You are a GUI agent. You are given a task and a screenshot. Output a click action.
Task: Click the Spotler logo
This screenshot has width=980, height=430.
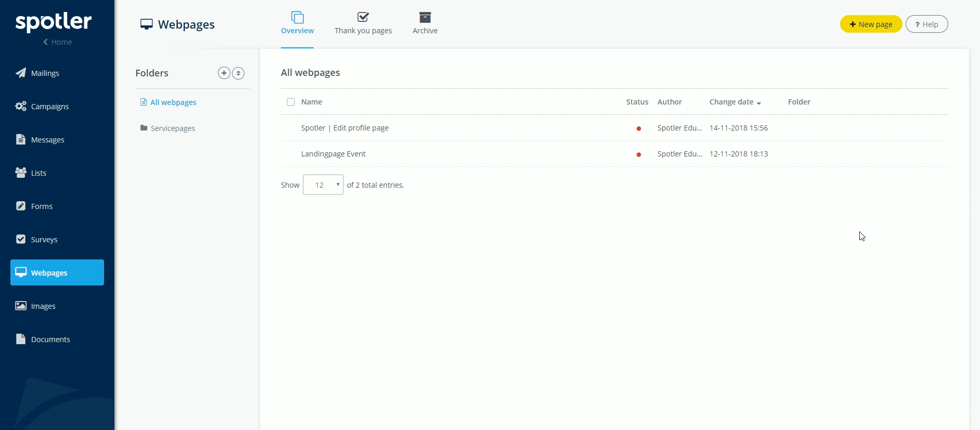[x=54, y=22]
